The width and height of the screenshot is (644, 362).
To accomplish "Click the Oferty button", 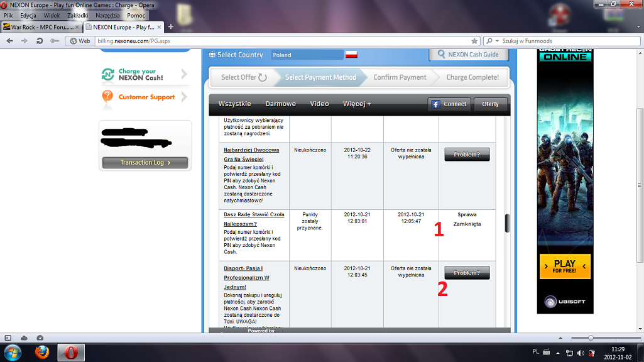I will (491, 104).
